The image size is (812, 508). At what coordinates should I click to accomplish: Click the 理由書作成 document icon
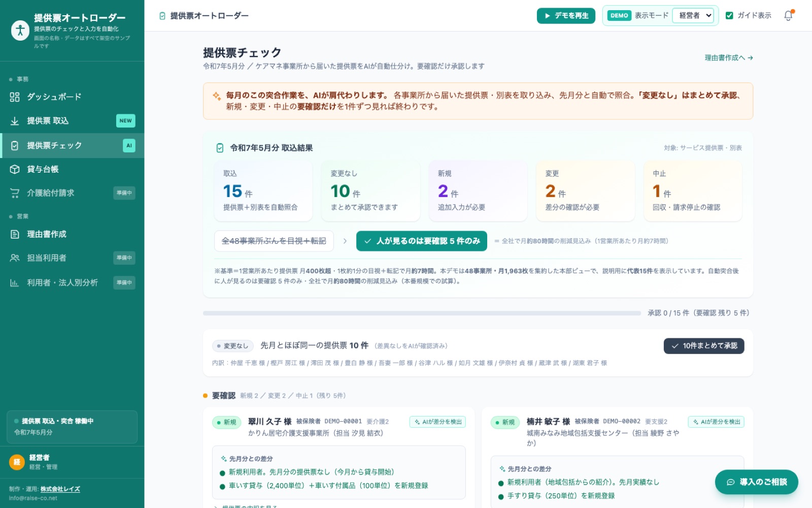point(15,234)
